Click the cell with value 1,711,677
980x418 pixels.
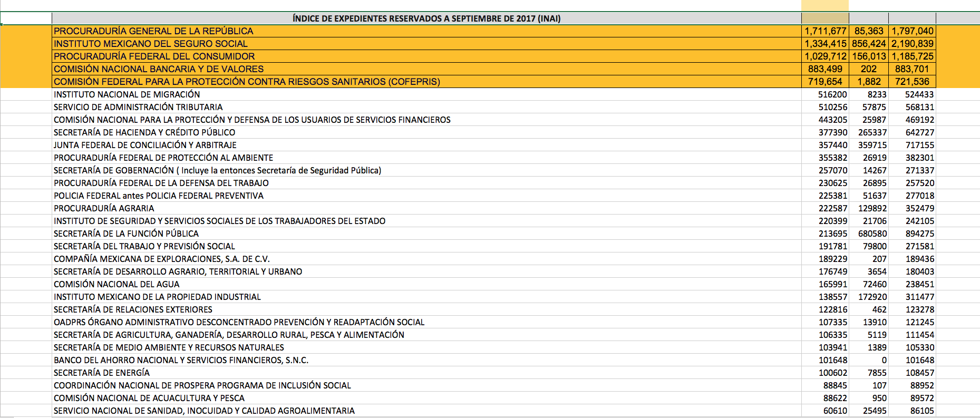pos(825,31)
